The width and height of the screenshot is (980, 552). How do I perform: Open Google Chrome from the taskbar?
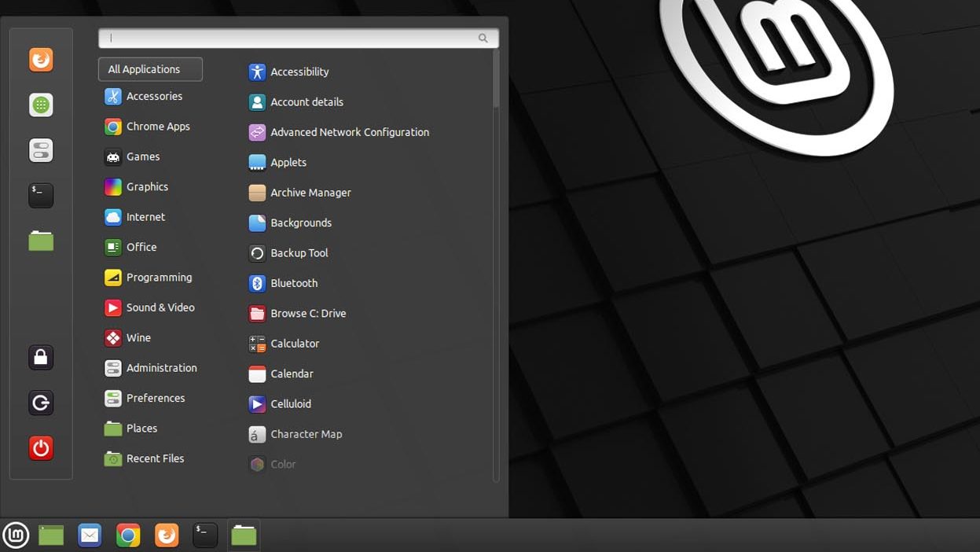point(128,535)
